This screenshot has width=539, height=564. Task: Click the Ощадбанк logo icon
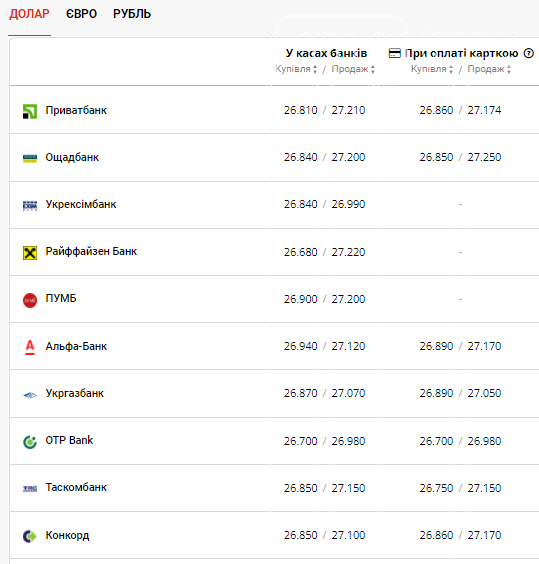pyautogui.click(x=30, y=158)
